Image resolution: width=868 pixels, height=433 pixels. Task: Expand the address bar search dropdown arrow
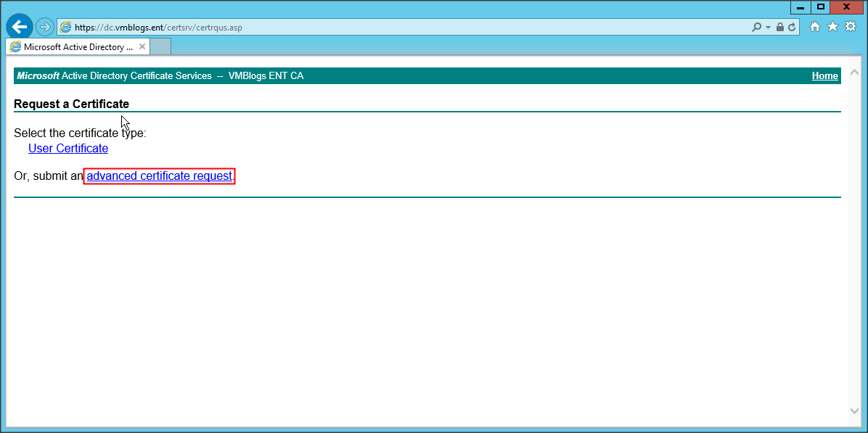pos(767,27)
